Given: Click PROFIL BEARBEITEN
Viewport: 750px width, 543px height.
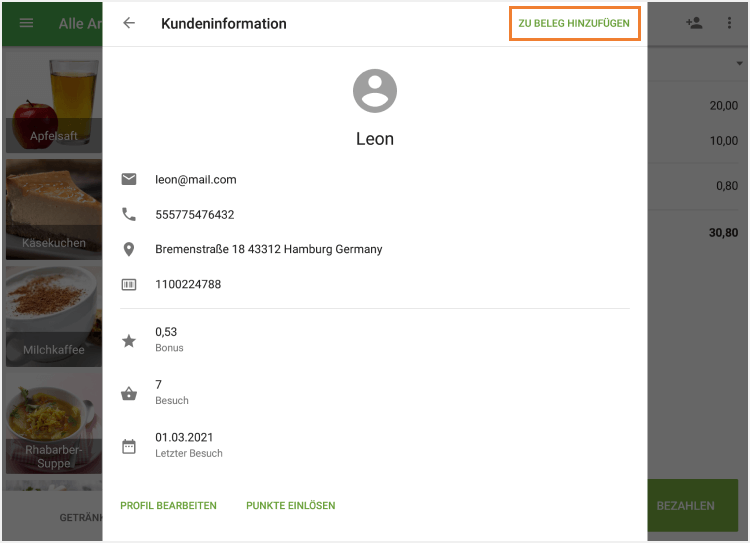Looking at the screenshot, I should coord(168,506).
